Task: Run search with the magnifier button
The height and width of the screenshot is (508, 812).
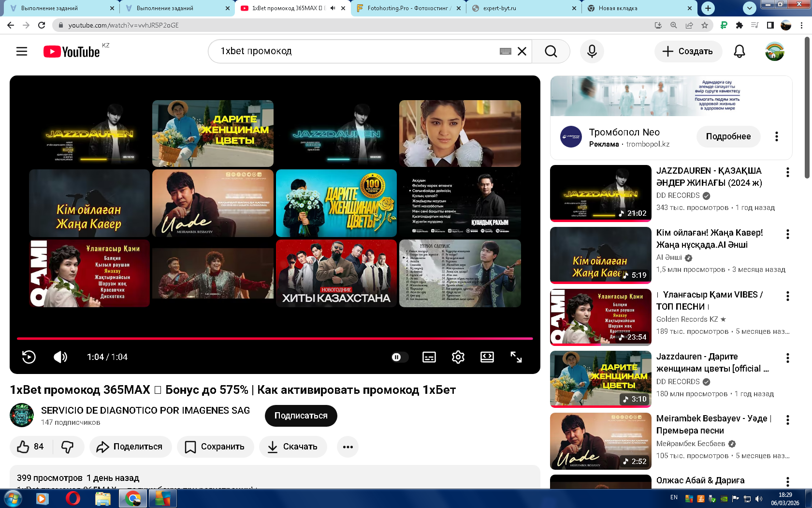Action: click(551, 51)
